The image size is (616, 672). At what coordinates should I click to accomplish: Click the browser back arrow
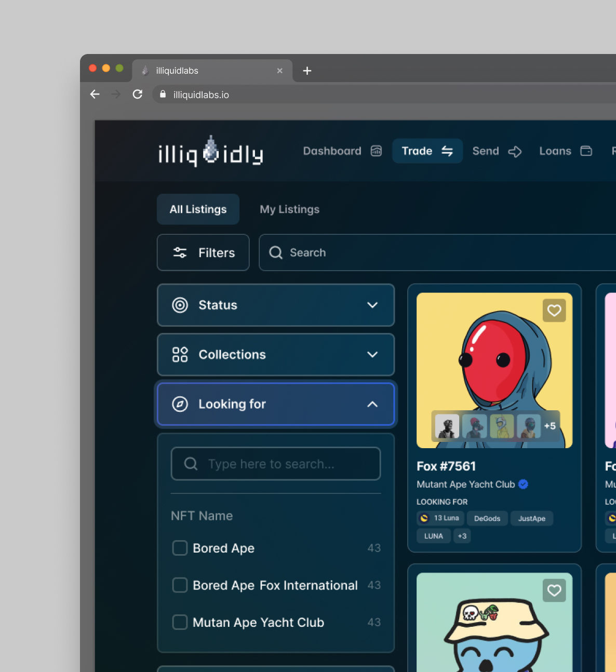point(95,94)
